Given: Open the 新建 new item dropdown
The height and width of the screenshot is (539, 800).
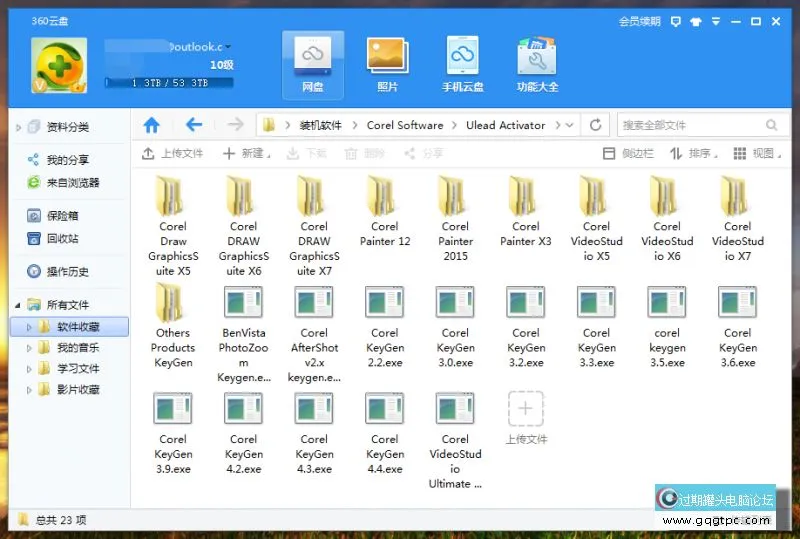Looking at the screenshot, I should pos(246,153).
